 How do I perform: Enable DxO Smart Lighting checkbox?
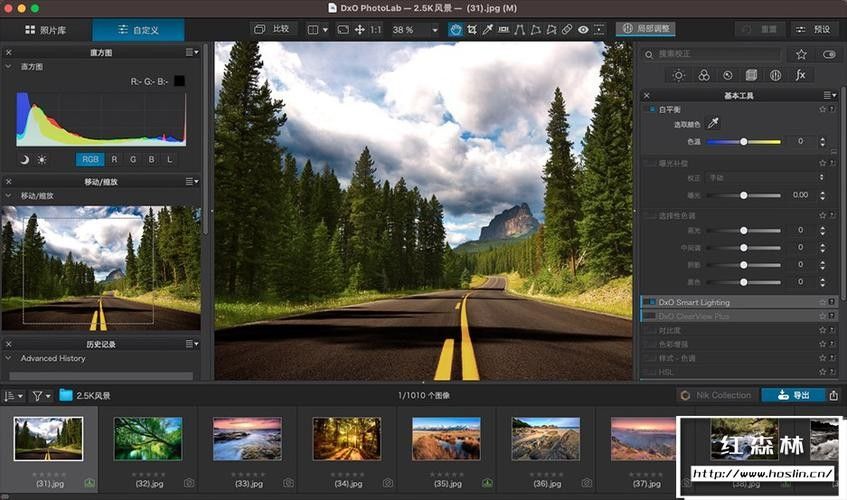point(650,302)
